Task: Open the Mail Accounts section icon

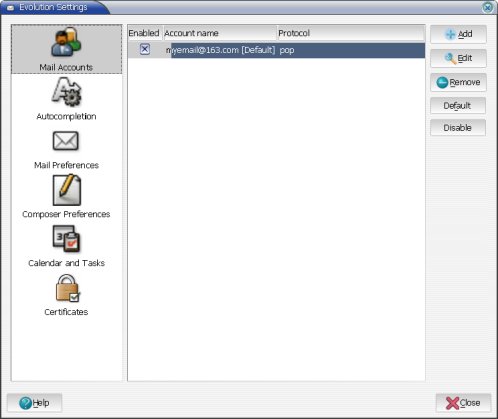Action: pyautogui.click(x=66, y=41)
